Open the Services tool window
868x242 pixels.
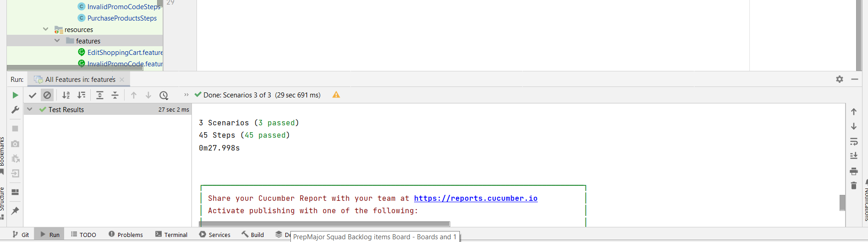click(215, 235)
